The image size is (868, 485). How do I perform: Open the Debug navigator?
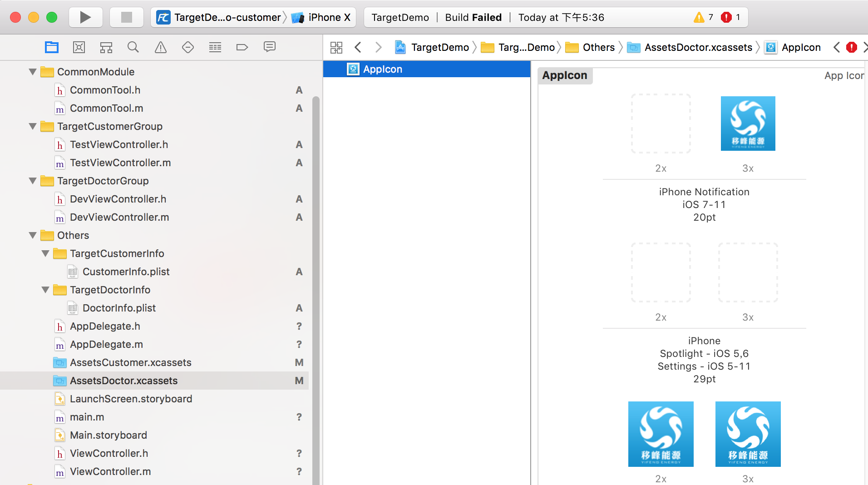tap(215, 47)
